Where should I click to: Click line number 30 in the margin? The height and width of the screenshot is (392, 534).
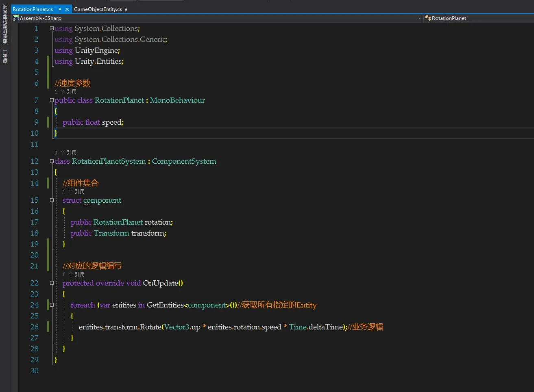coord(35,371)
